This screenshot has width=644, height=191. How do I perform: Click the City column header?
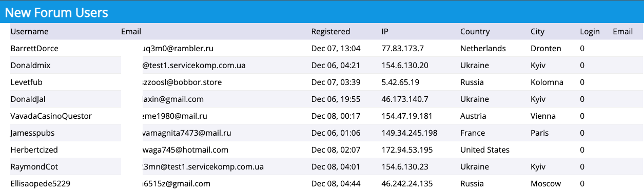pos(537,32)
